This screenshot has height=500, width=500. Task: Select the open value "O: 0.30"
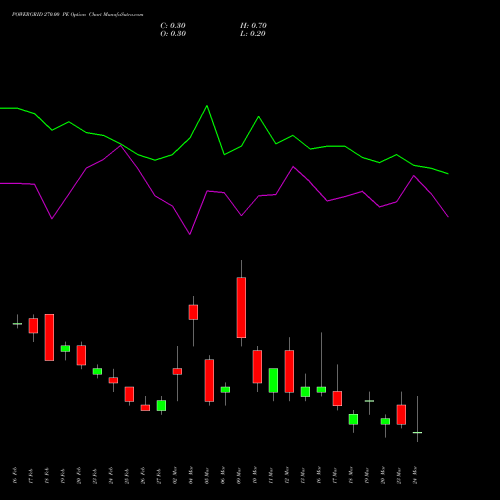click(x=173, y=34)
